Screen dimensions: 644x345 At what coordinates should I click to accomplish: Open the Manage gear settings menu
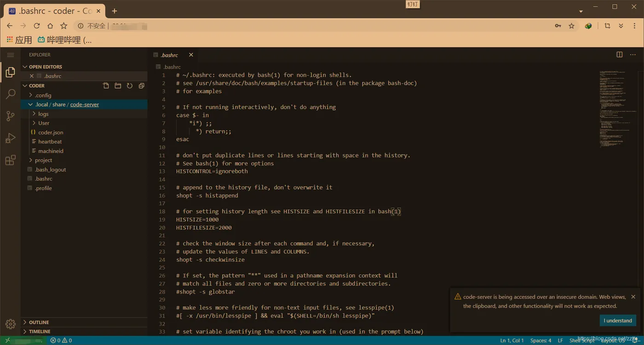click(x=10, y=324)
